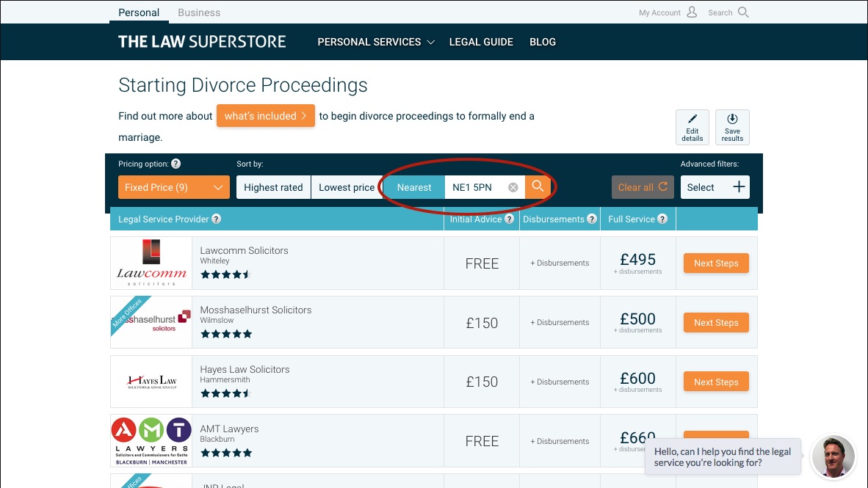
Task: Click the top-right Search magnifier icon
Action: [744, 12]
